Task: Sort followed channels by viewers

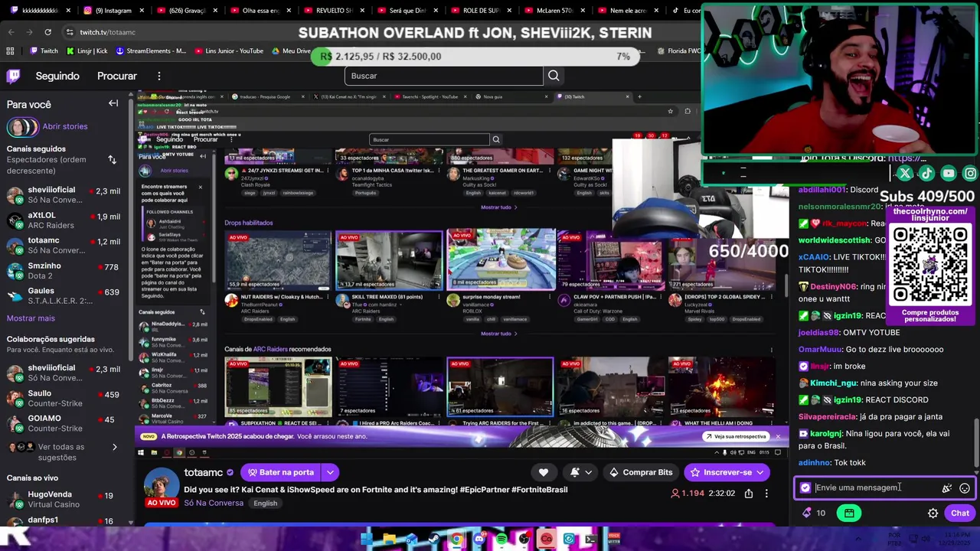Action: [112, 160]
